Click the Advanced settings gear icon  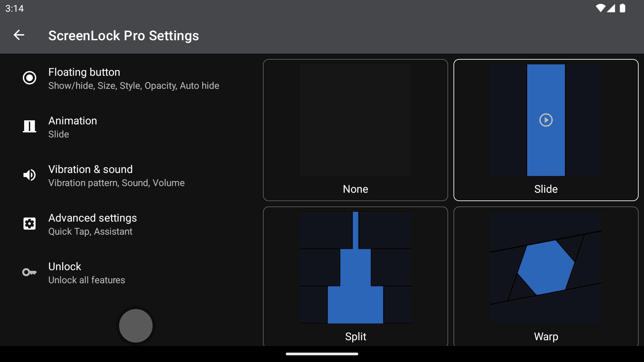[x=30, y=224]
